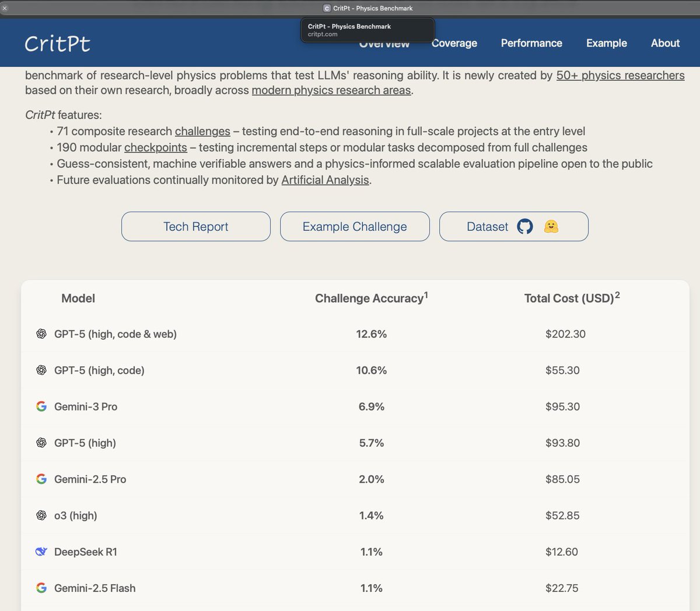The width and height of the screenshot is (700, 611).
Task: Click the $95.30 cost cell
Action: pos(562,406)
